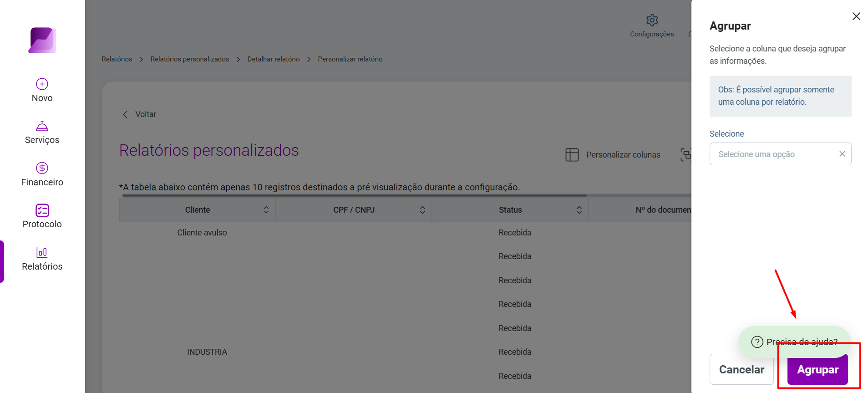Click the purple app logo

click(x=42, y=40)
